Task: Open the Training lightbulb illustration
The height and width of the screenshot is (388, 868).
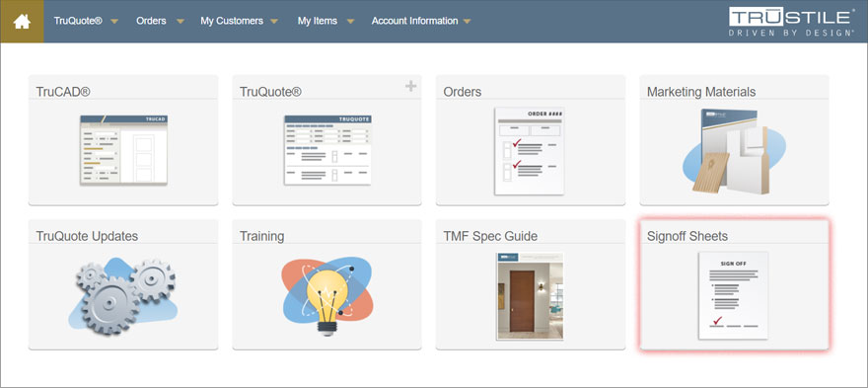Action: pyautogui.click(x=327, y=295)
